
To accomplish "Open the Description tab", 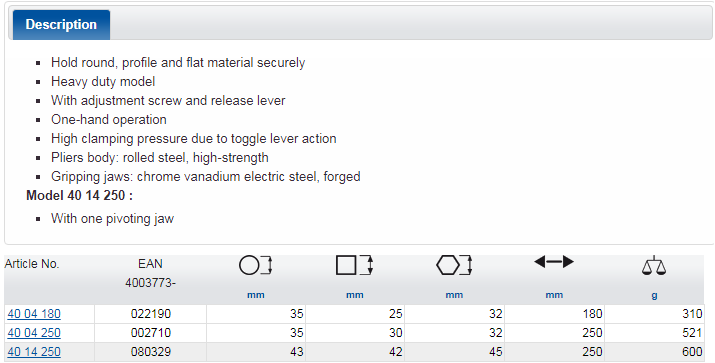I will click(x=61, y=25).
